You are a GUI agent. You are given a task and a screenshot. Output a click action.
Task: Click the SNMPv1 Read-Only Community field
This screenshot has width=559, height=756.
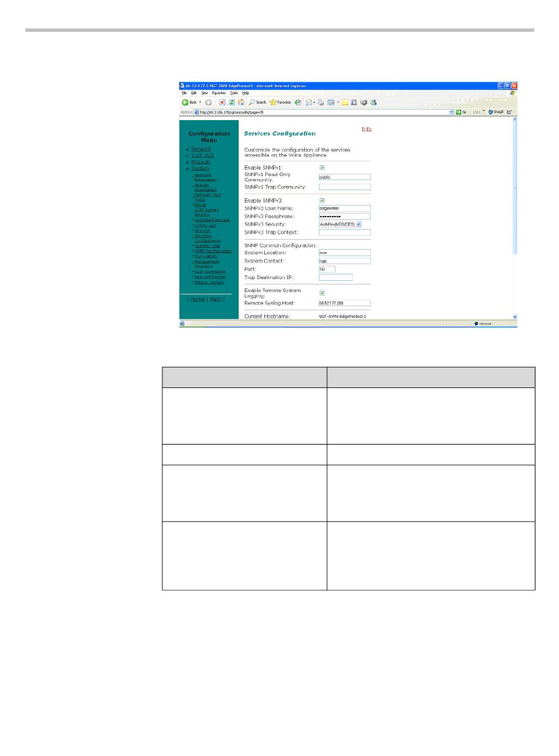345,177
